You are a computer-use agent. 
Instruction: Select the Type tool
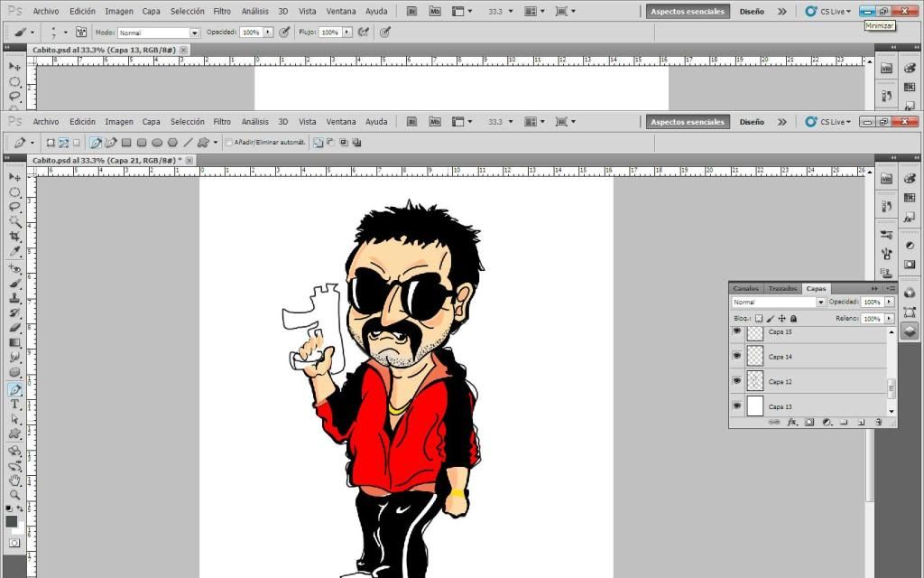click(14, 405)
